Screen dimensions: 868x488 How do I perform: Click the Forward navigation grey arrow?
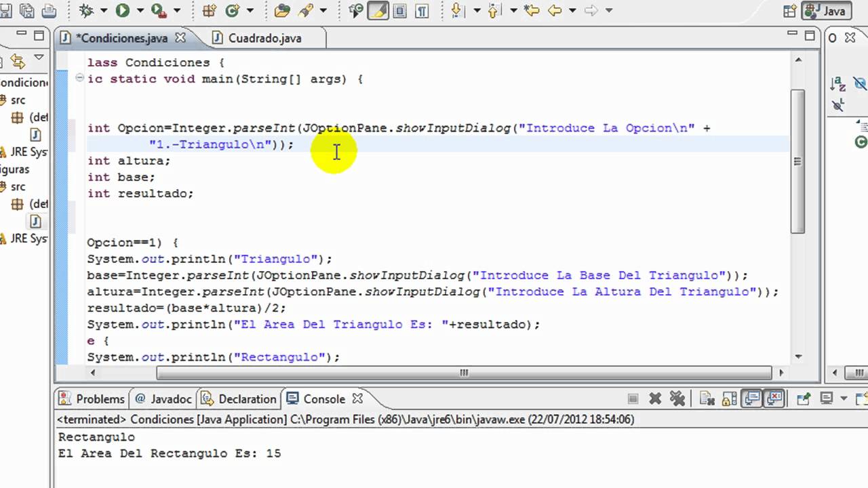pyautogui.click(x=591, y=10)
